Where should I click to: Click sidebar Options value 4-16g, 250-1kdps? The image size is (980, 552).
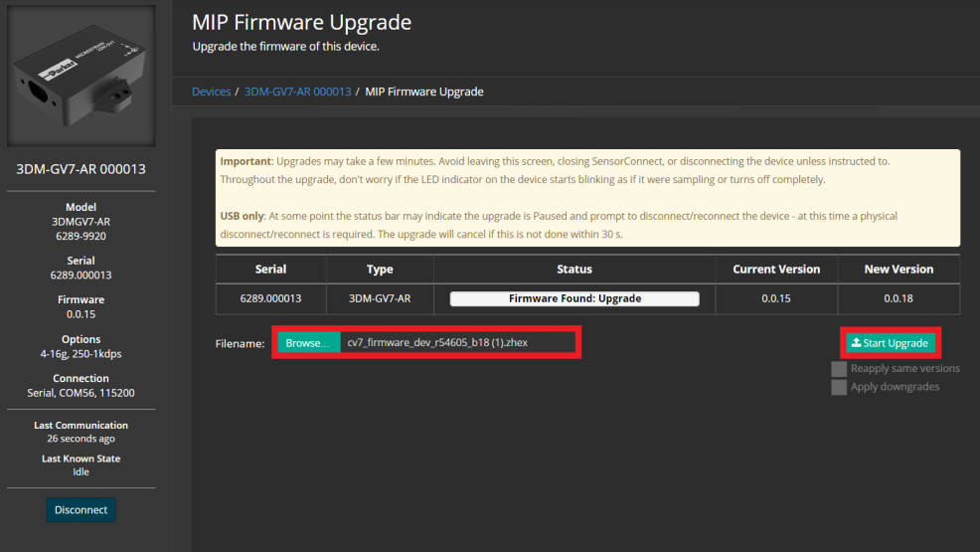click(x=81, y=354)
